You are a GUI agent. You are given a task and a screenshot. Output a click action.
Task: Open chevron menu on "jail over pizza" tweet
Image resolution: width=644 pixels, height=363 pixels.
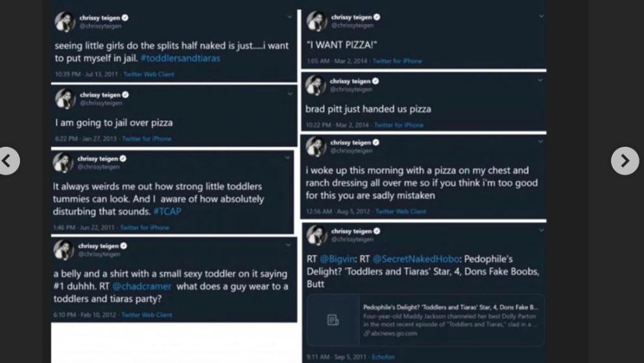(x=289, y=94)
